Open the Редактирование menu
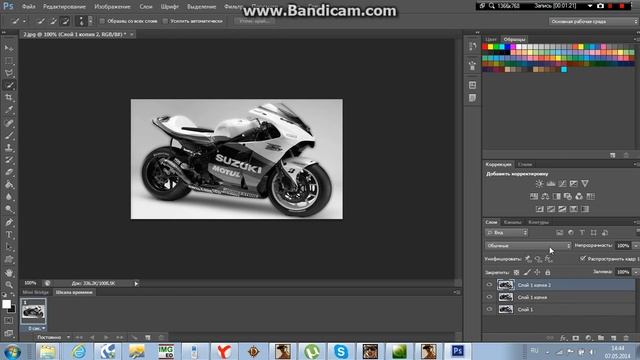 (x=64, y=7)
